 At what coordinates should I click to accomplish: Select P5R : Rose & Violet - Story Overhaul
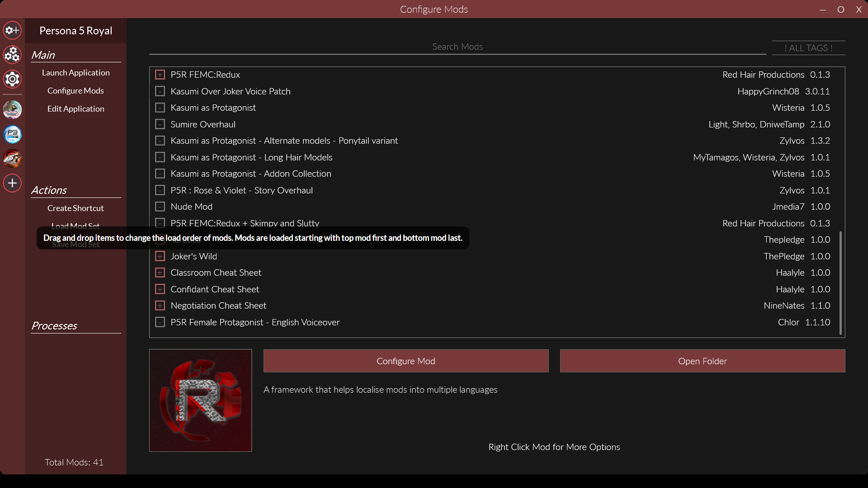pyautogui.click(x=241, y=190)
